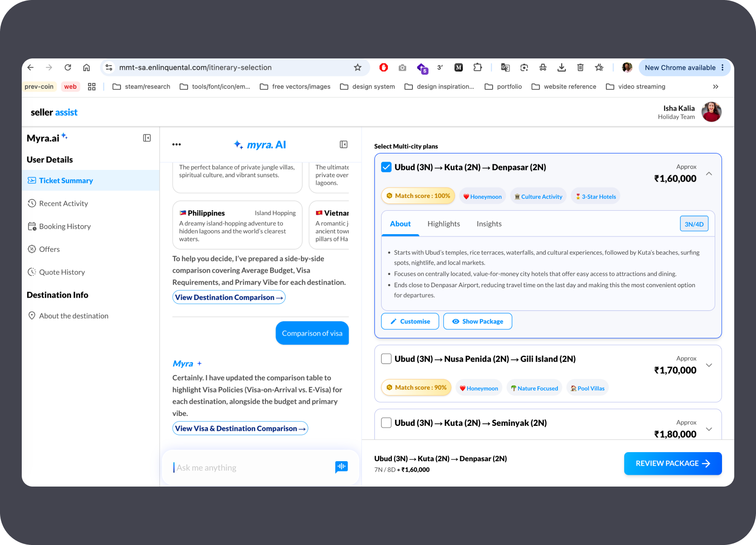
Task: Click the site info icon in address bar
Action: (109, 68)
